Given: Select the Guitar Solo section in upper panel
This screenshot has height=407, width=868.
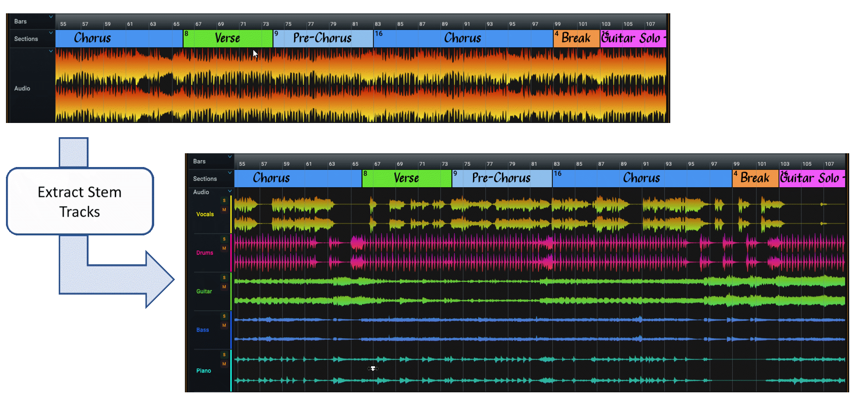Looking at the screenshot, I should tap(633, 39).
